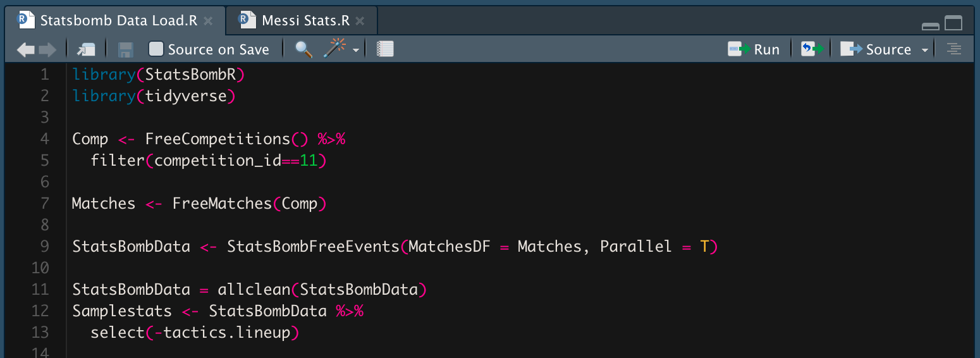The width and height of the screenshot is (980, 358).
Task: Toggle the Source on Save checkbox
Action: coord(156,49)
